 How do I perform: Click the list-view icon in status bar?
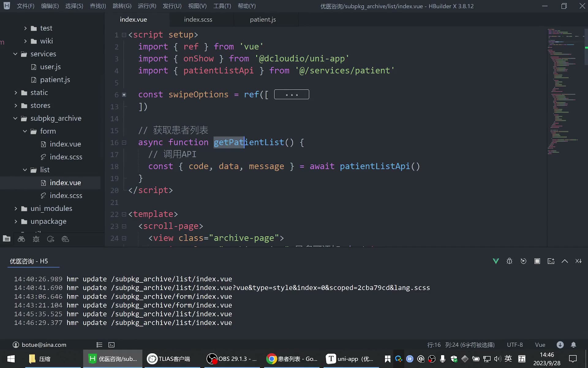pyautogui.click(x=99, y=345)
